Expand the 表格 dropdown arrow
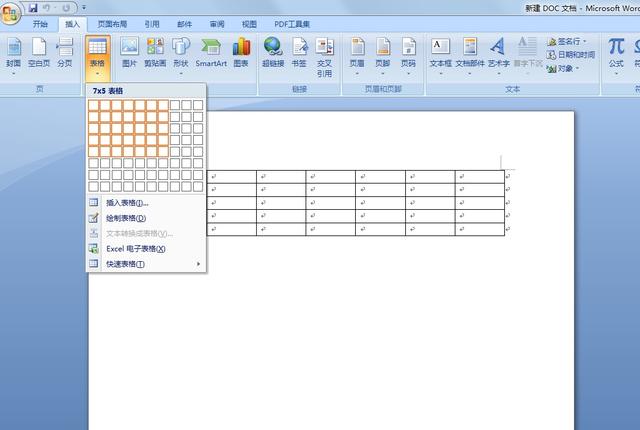The width and height of the screenshot is (640, 430). point(98,74)
